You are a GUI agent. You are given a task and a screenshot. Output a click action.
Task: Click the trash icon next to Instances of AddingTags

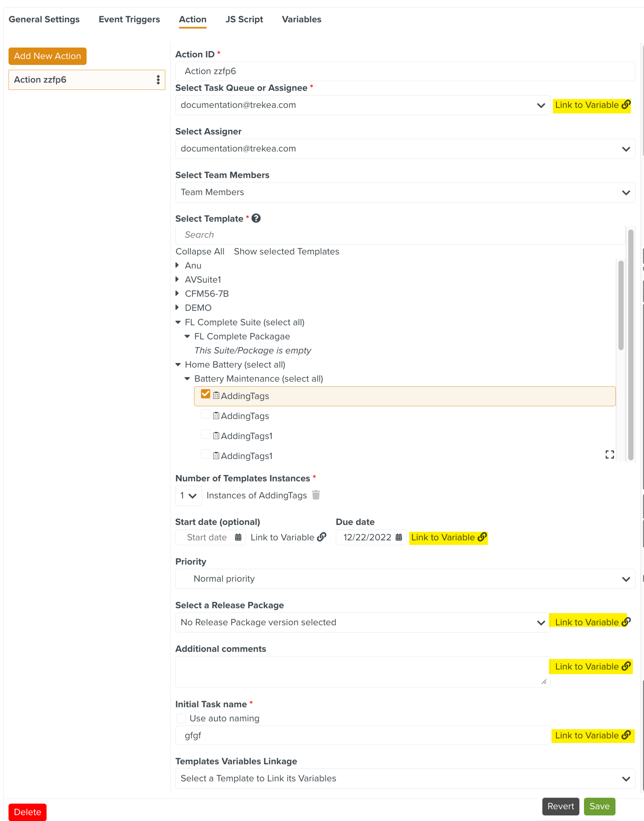[316, 495]
